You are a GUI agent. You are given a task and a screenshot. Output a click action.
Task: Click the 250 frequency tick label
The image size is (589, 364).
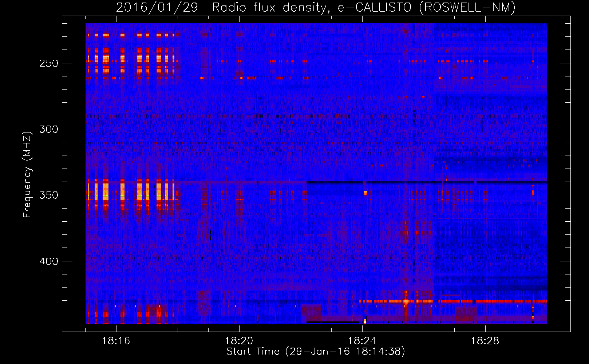[x=49, y=63]
